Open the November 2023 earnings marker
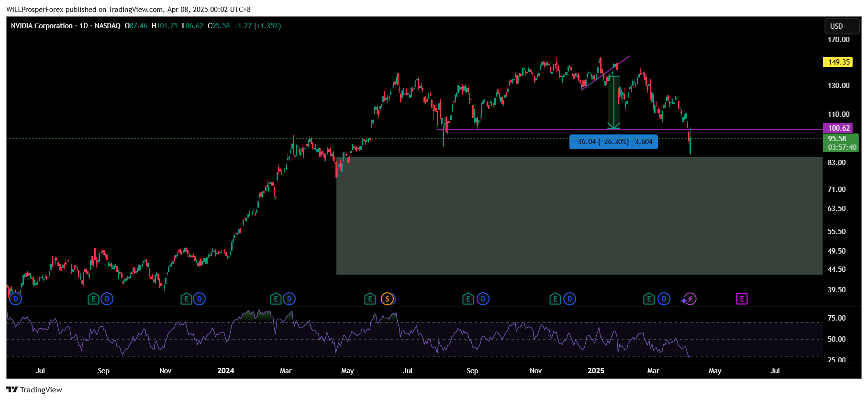 click(x=186, y=299)
